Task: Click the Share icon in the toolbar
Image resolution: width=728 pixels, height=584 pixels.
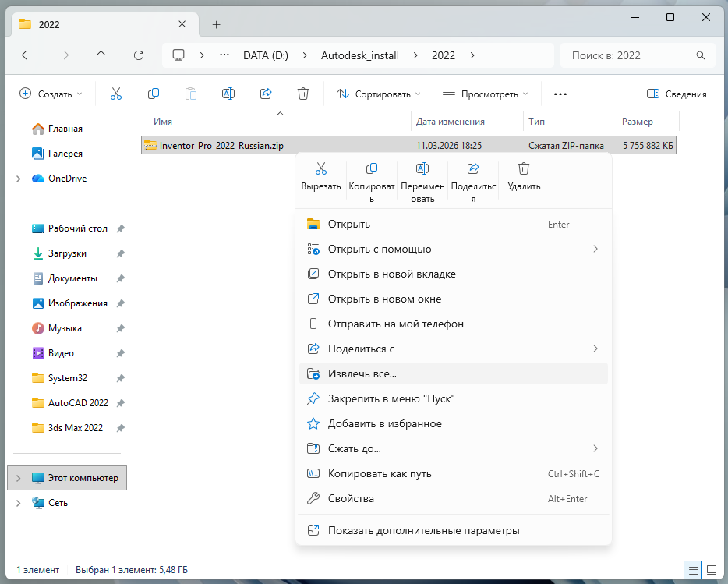Action: pos(266,94)
